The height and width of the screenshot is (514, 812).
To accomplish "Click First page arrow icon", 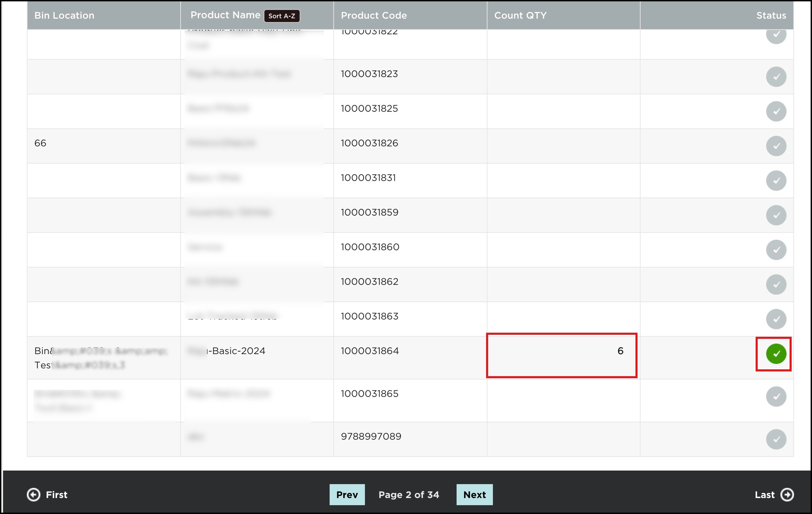I will [x=33, y=495].
